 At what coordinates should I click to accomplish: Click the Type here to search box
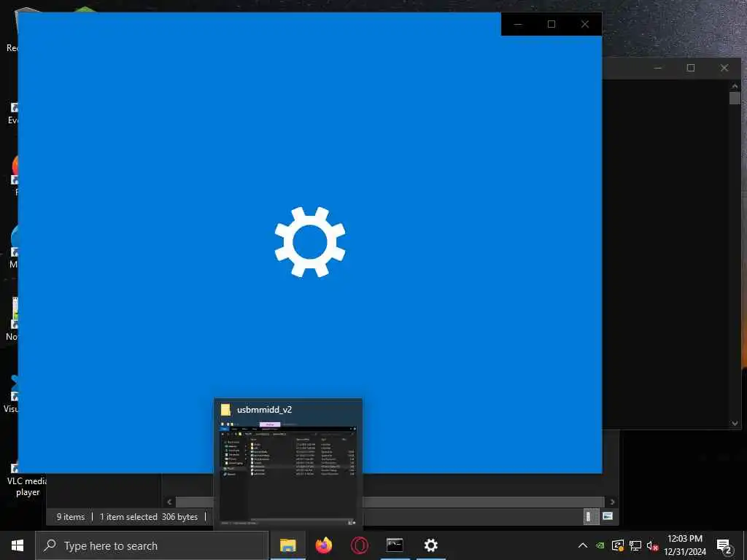tap(152, 545)
